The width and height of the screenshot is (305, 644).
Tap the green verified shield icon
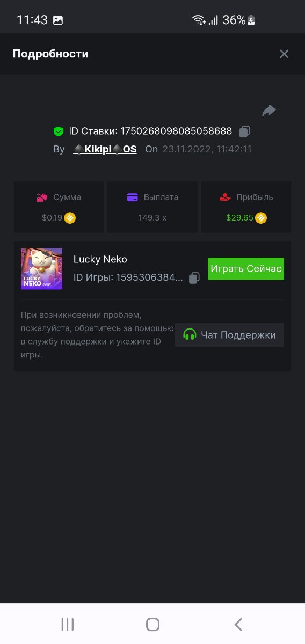tap(59, 131)
